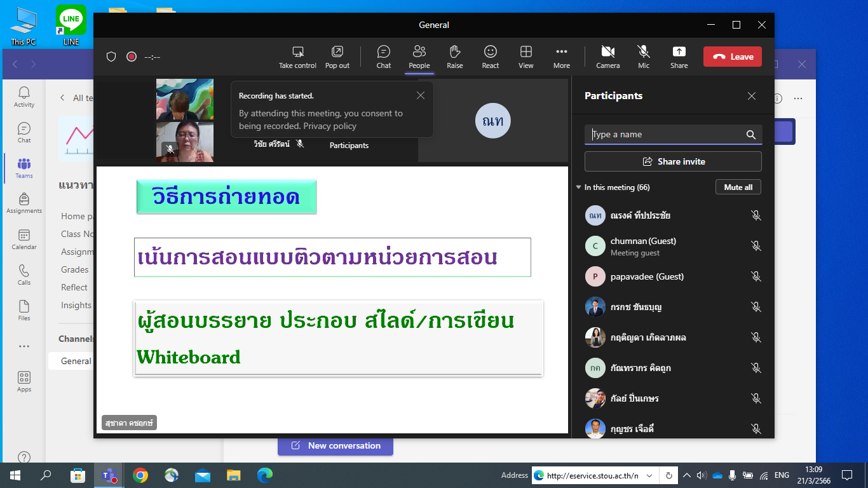The width and height of the screenshot is (868, 488).
Task: Select participant papavadee (Guest) name
Action: (647, 276)
